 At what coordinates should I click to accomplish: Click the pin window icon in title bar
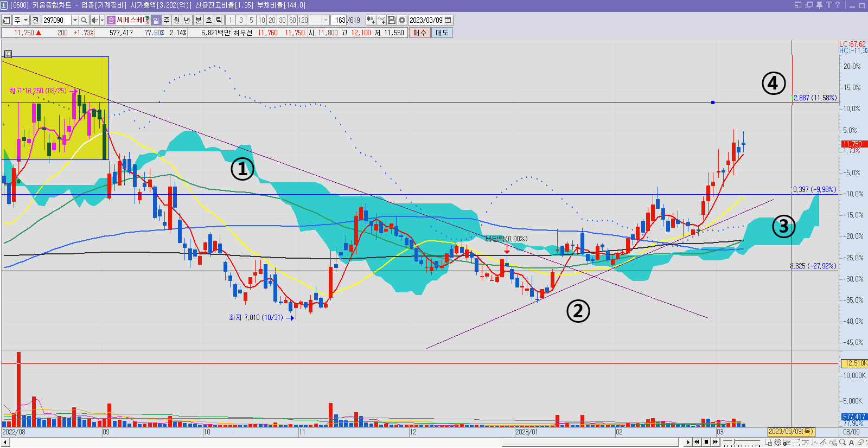[819, 5]
